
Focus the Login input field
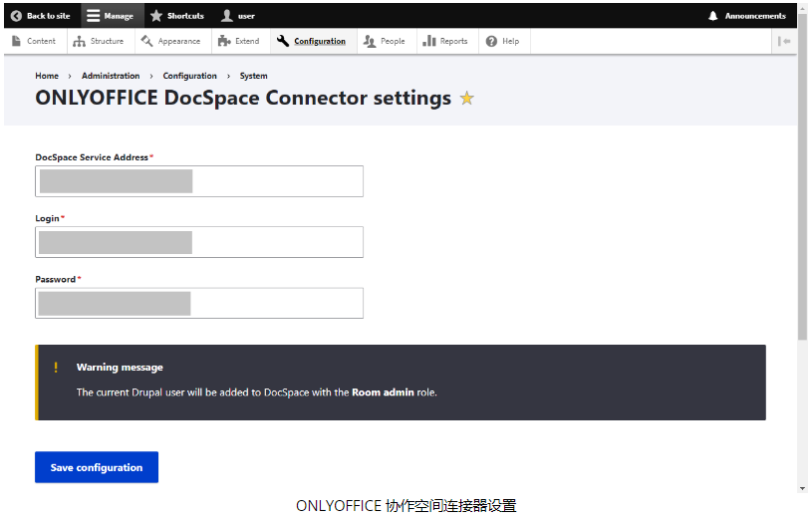[199, 242]
